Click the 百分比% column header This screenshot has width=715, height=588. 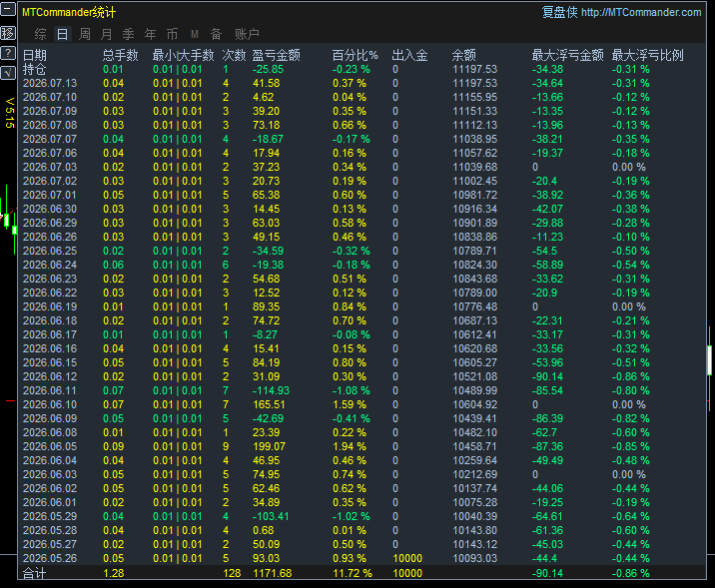click(x=356, y=56)
